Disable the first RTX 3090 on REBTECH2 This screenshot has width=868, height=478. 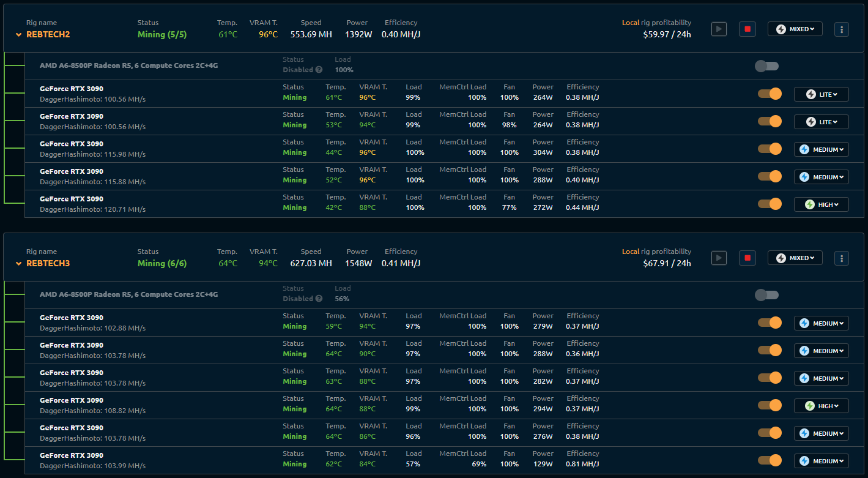click(x=769, y=94)
